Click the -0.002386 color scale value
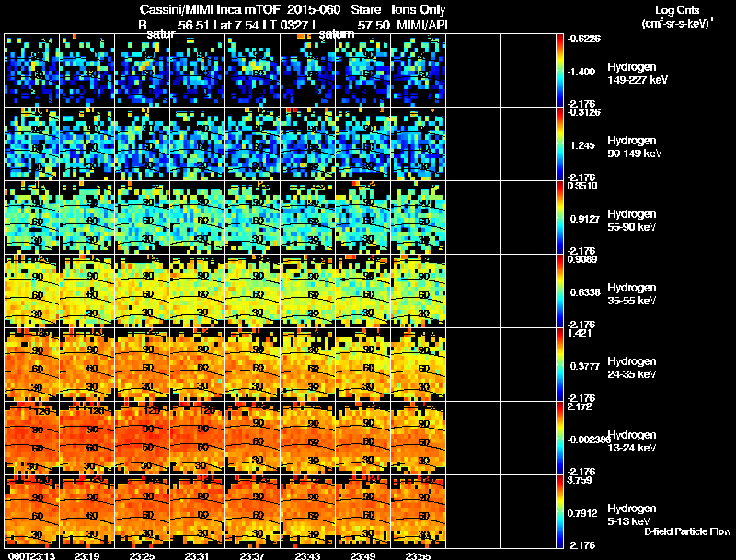 pyautogui.click(x=589, y=440)
